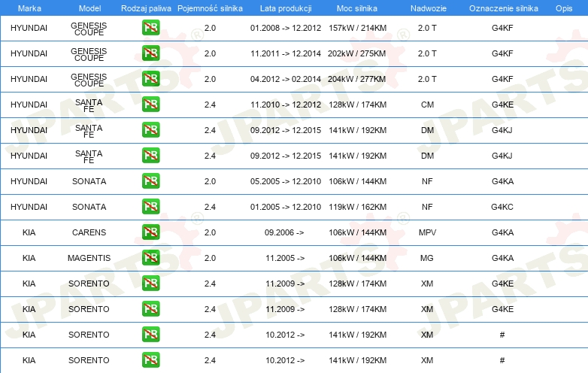Click the 119kW / 162KM power cell
The height and width of the screenshot is (373, 588).
pyautogui.click(x=357, y=207)
